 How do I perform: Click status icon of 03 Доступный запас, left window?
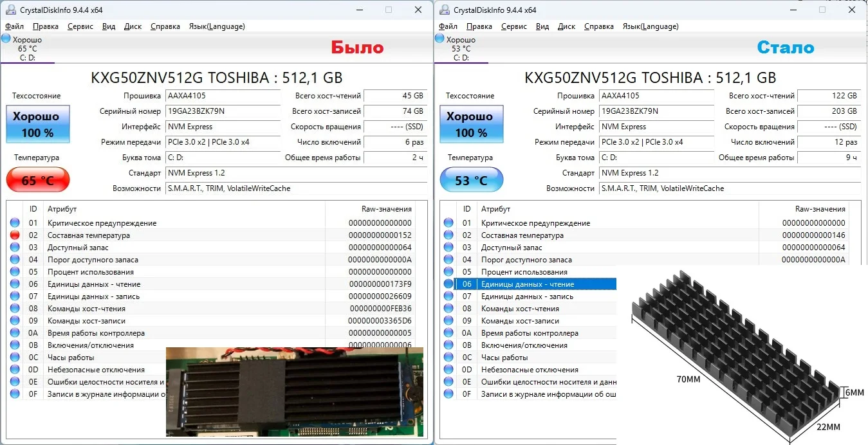[15, 248]
